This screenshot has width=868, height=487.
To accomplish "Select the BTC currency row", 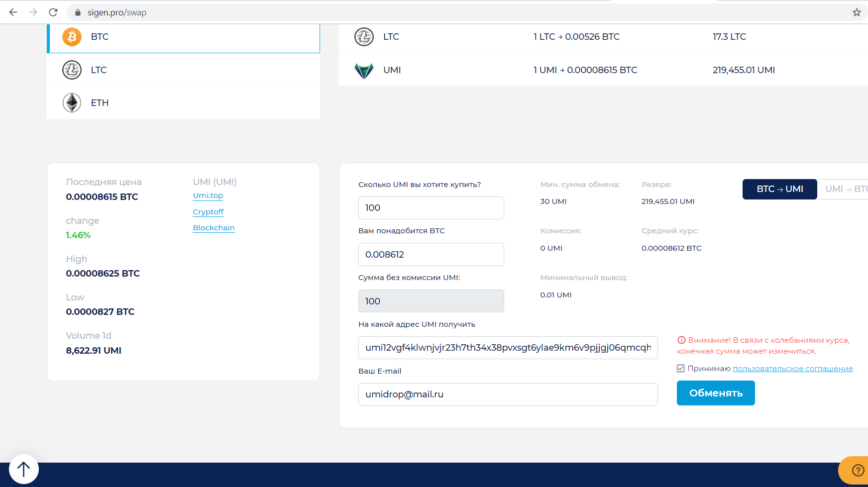I will tap(184, 37).
